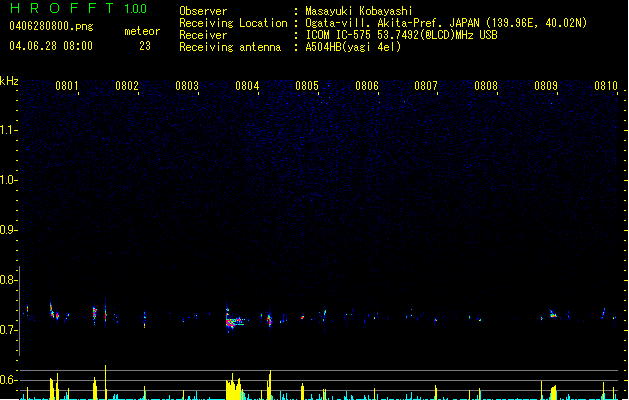Click the meteor echo at 0809 in spectrogram
629x400 pixels.
coord(553,314)
